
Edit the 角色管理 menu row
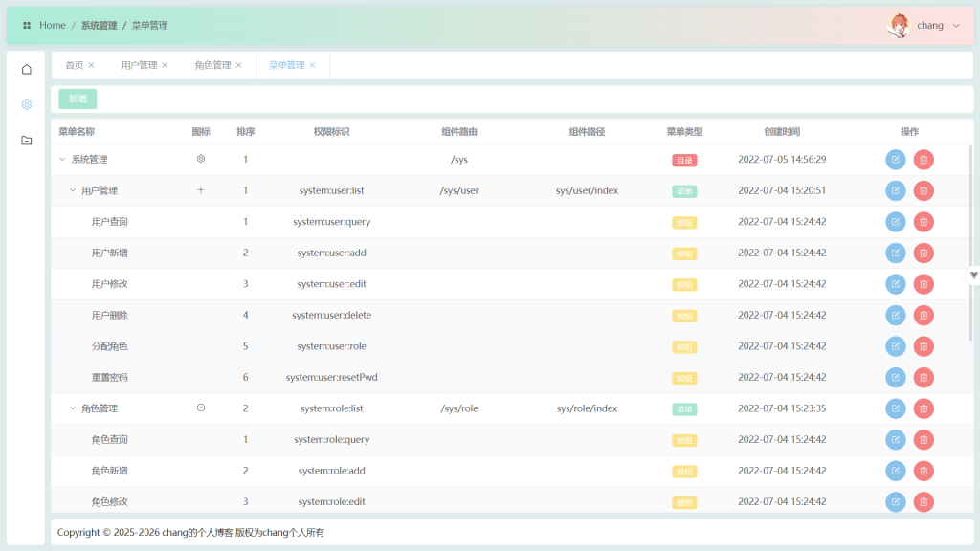(895, 408)
